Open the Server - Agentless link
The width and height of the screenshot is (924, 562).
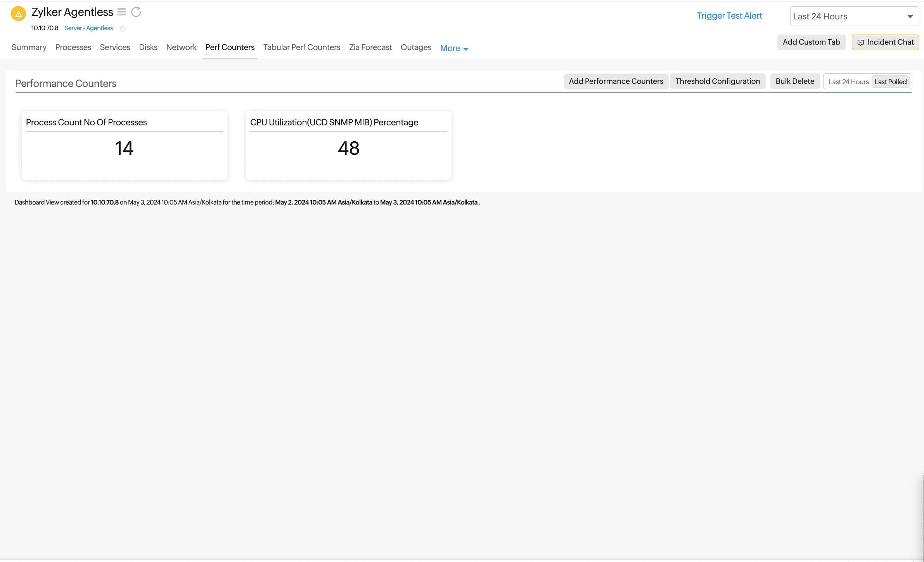click(88, 28)
